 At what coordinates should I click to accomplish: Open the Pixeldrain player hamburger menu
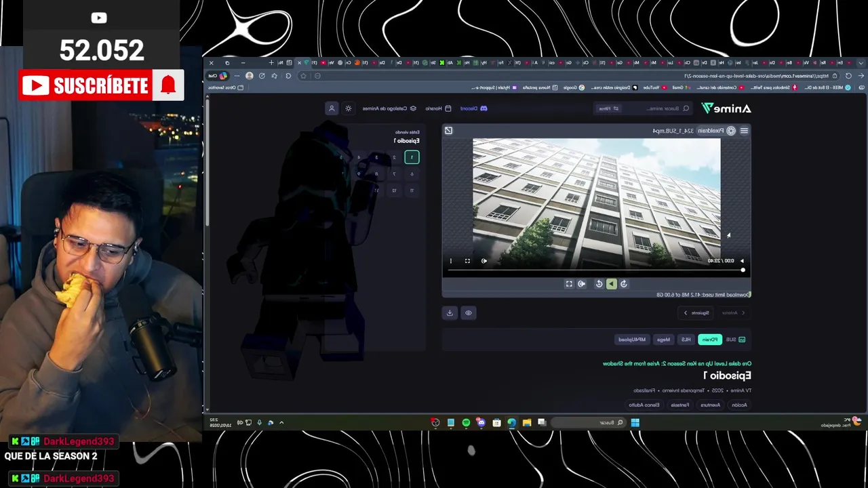click(744, 131)
